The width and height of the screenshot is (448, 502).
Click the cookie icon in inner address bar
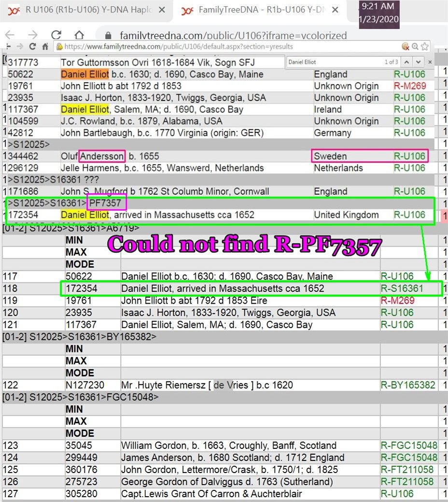pyautogui.click(x=406, y=47)
